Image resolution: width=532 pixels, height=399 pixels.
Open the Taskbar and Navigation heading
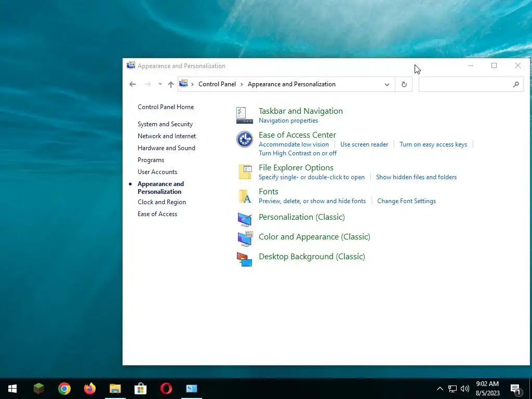pos(301,111)
